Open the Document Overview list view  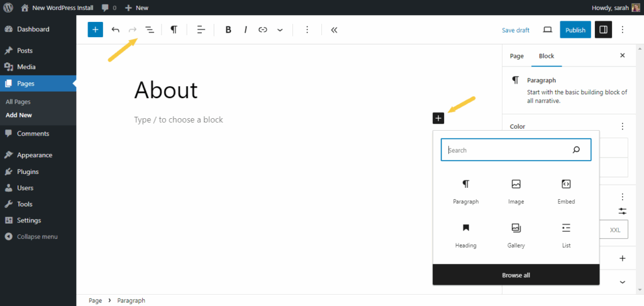tap(150, 30)
